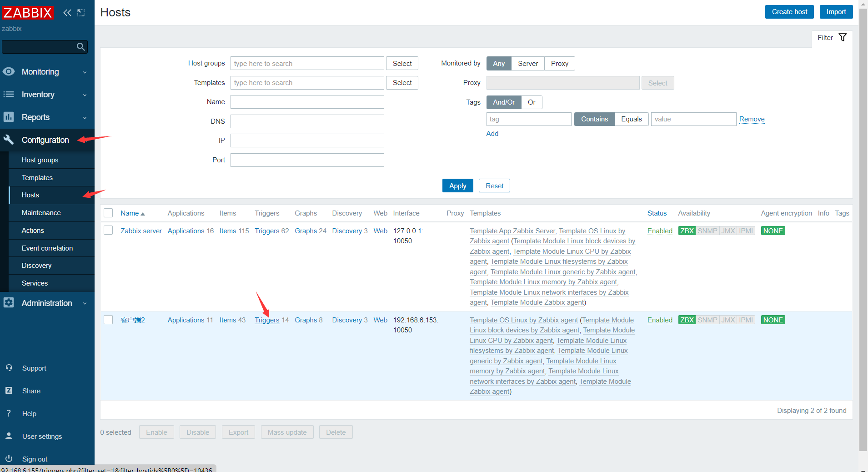Toggle Enabled status for 客户端2
This screenshot has width=868, height=472.
point(660,320)
